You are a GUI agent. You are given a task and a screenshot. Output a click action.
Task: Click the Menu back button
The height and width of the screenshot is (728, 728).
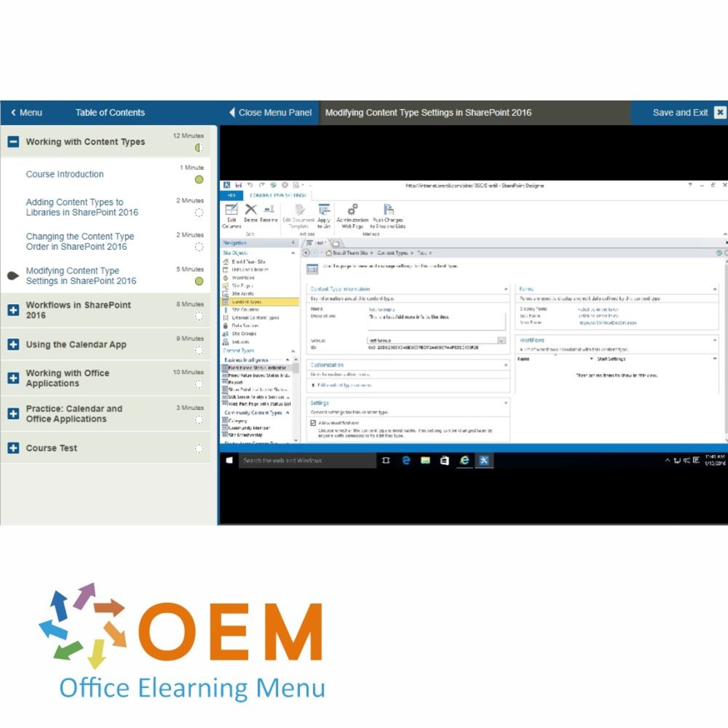click(x=26, y=112)
